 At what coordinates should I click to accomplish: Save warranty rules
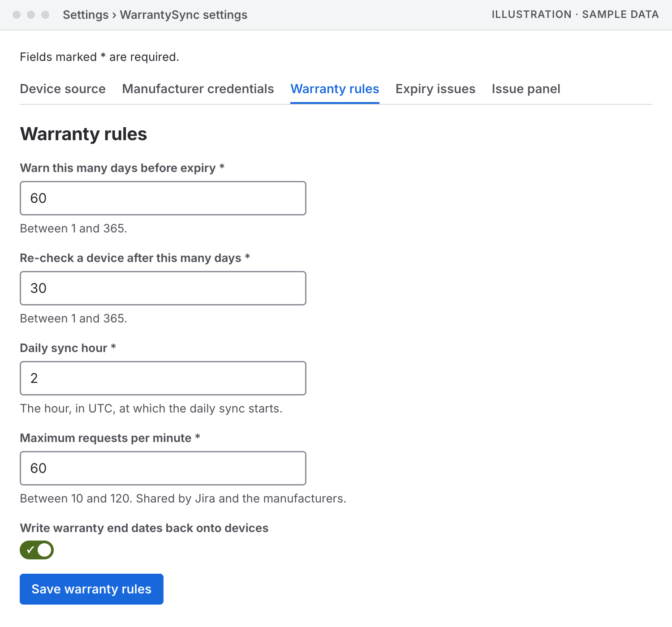tap(91, 589)
